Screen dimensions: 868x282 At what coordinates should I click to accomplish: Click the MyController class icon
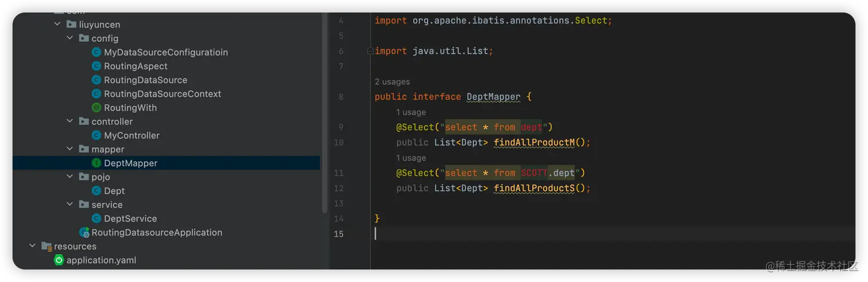click(96, 135)
